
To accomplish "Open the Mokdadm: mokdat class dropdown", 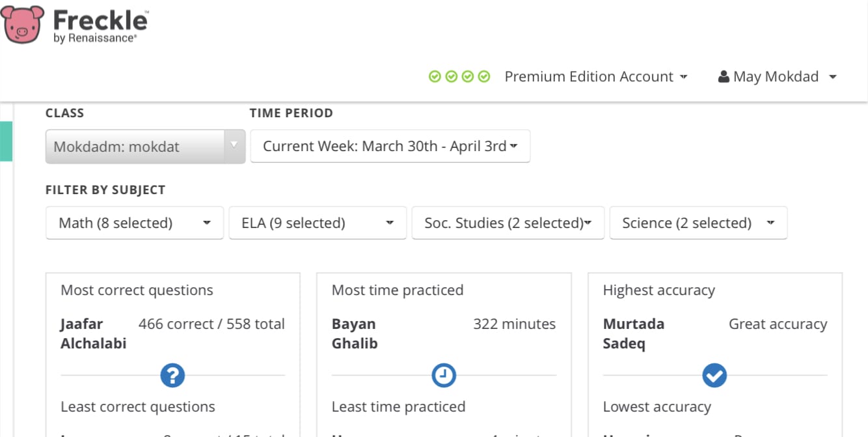I will click(144, 147).
